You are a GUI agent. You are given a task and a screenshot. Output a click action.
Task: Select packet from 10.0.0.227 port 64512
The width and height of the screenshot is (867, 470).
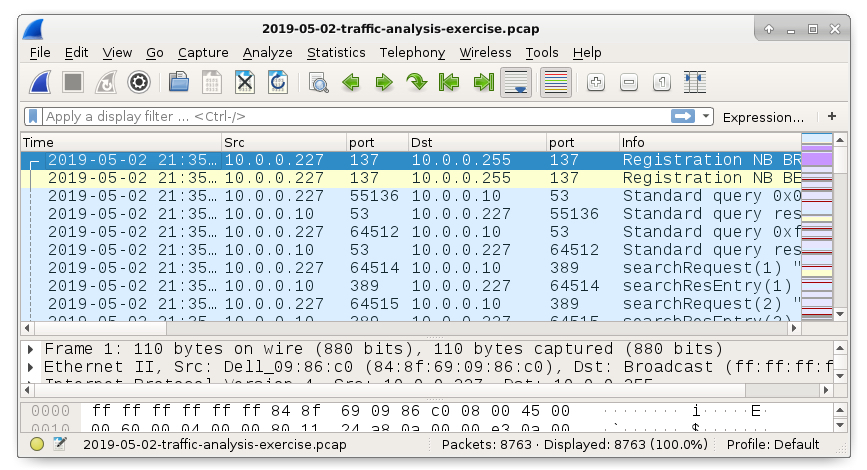click(411, 232)
